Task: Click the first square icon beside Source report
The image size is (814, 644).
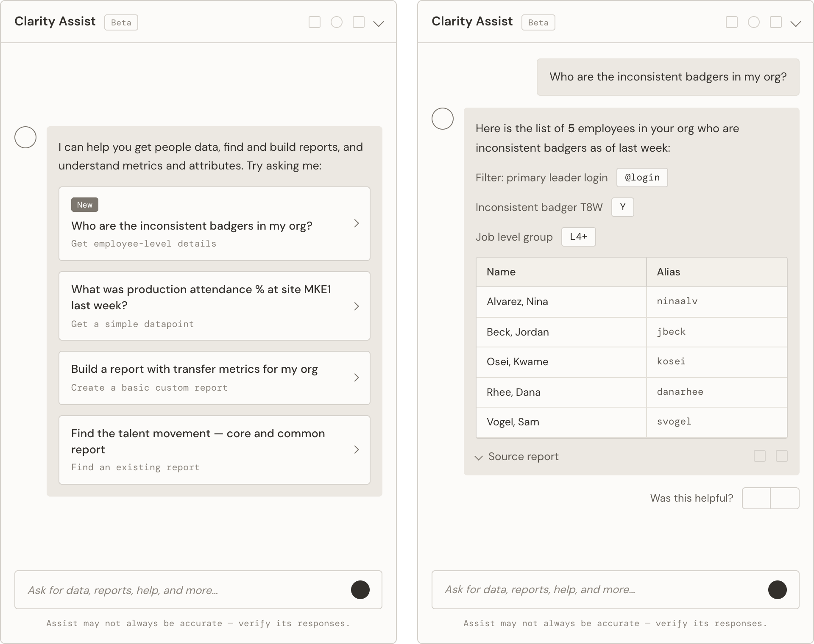Action: pyautogui.click(x=760, y=456)
